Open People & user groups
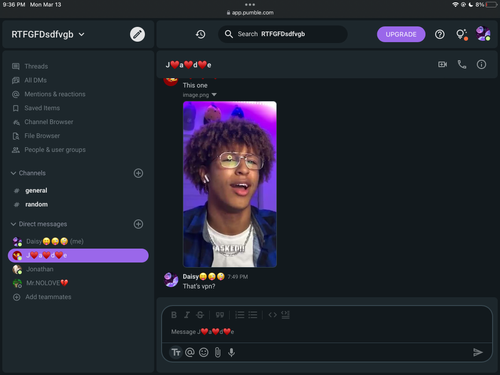This screenshot has width=500, height=375. click(x=55, y=150)
